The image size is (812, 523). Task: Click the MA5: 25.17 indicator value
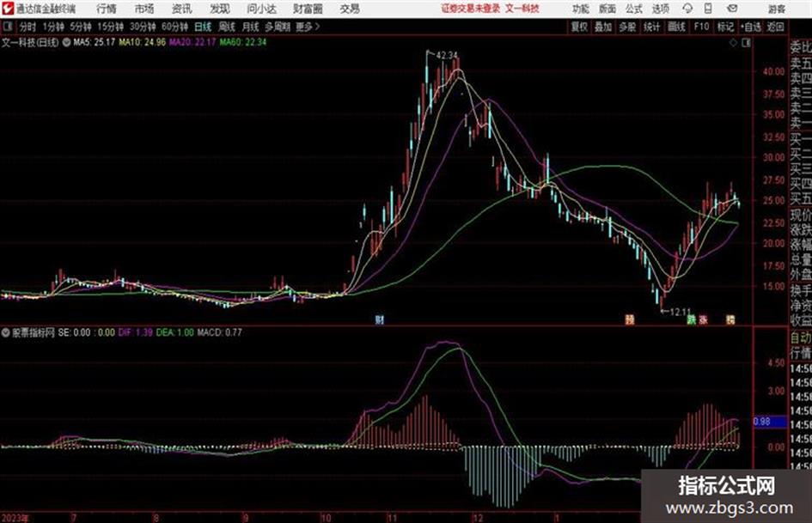point(95,42)
